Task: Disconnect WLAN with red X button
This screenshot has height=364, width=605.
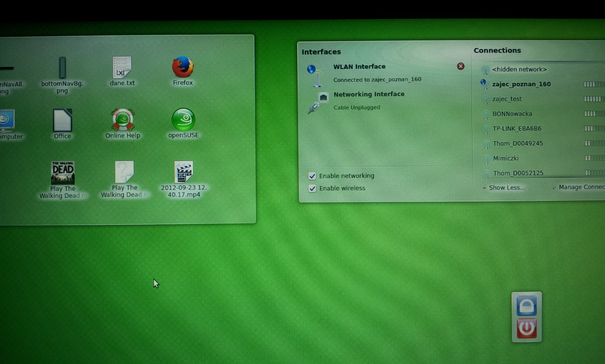Action: click(461, 66)
